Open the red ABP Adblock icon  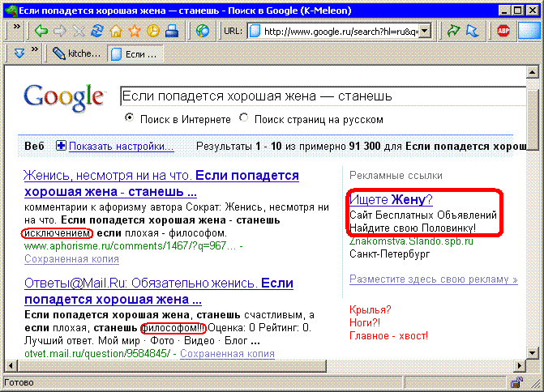[503, 32]
